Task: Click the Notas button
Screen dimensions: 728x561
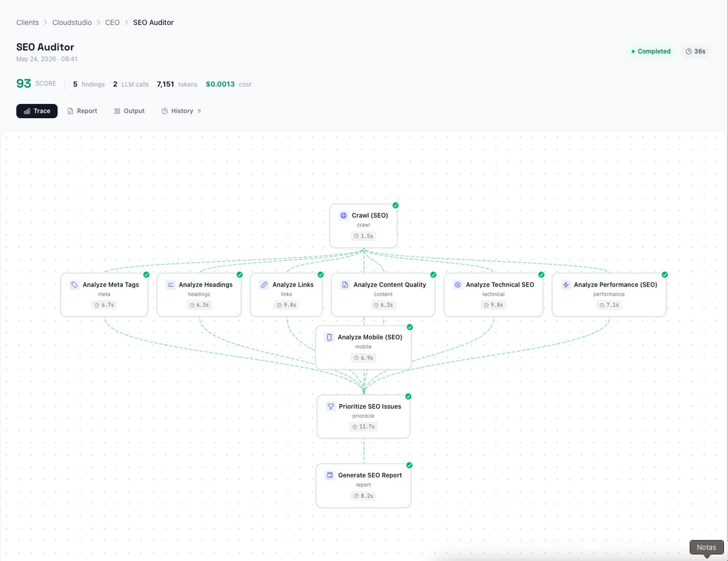Action: (706, 547)
